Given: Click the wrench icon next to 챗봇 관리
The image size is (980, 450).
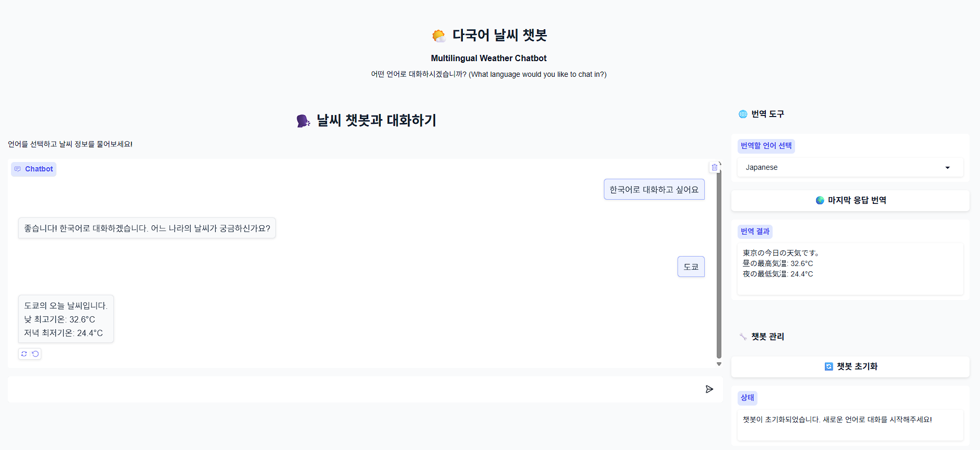Looking at the screenshot, I should [x=743, y=337].
